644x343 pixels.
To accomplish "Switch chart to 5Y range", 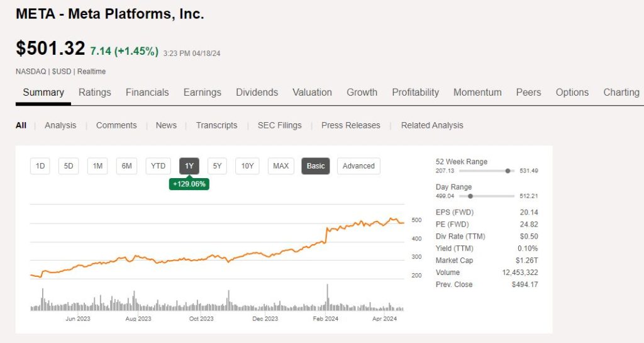I will [x=217, y=166].
